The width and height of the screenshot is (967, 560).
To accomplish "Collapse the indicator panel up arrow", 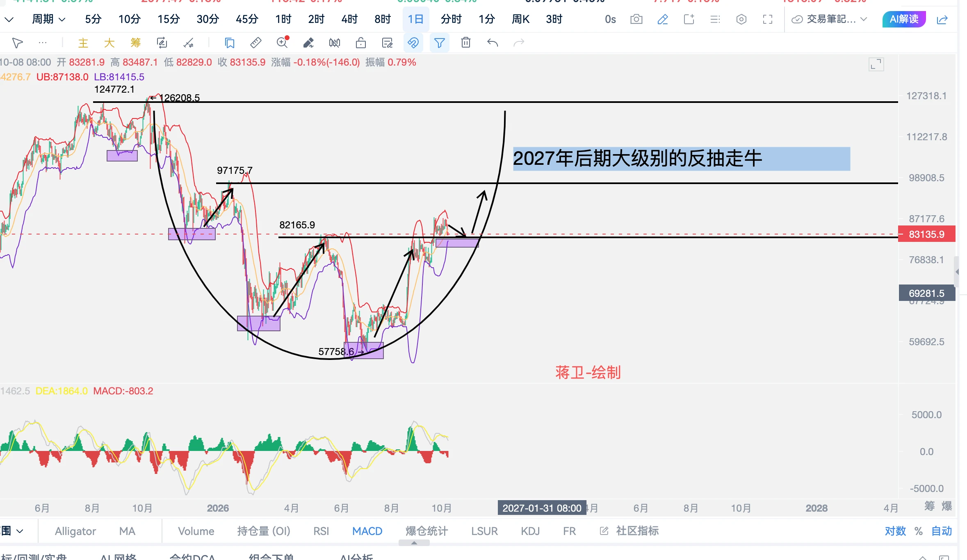I will coord(414,542).
